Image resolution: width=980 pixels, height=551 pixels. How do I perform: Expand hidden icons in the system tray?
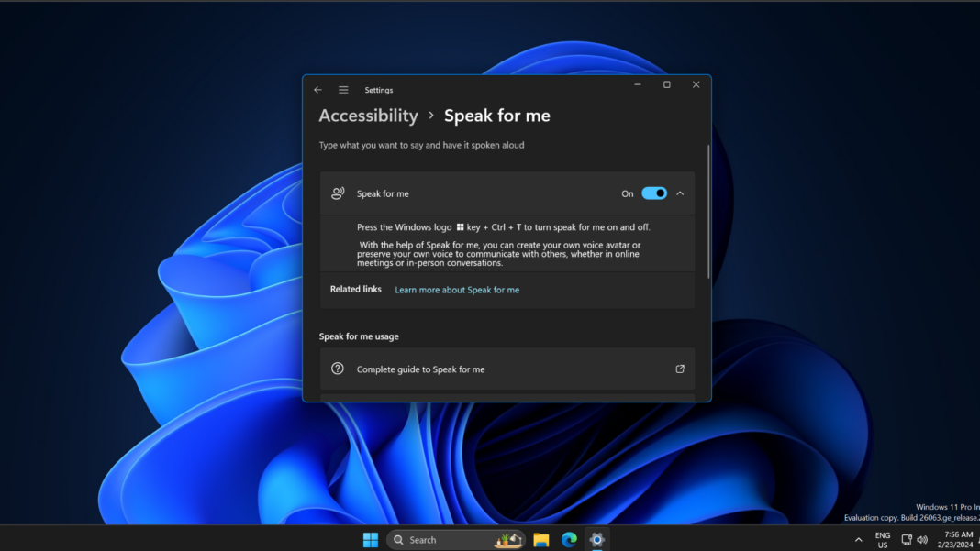(858, 539)
